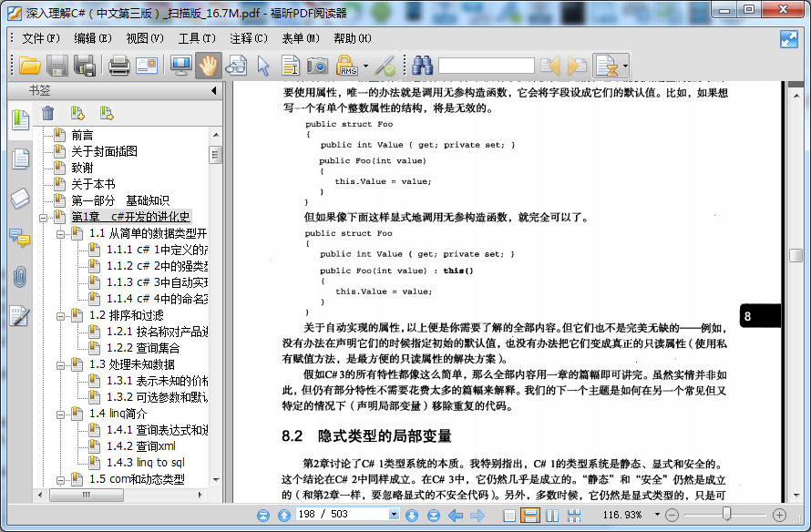Open the Attachments paperclip panel
Viewport: 811px width, 532px height.
pos(20,277)
